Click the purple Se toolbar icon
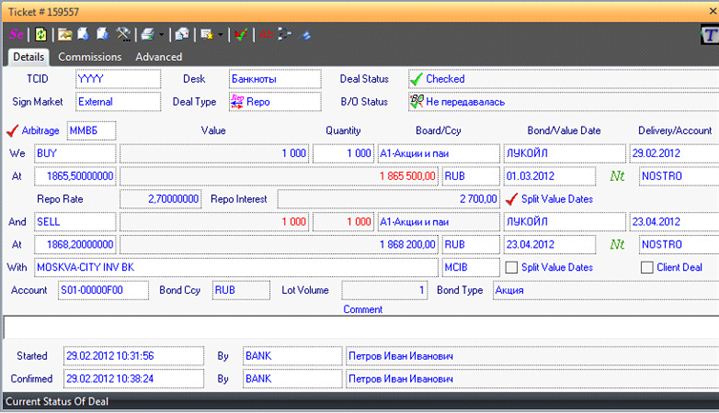719x413 pixels. coord(16,34)
